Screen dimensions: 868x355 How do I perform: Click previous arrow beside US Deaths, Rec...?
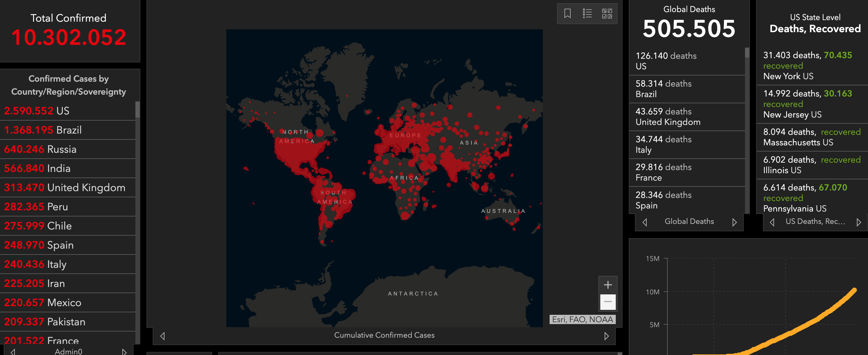point(772,222)
